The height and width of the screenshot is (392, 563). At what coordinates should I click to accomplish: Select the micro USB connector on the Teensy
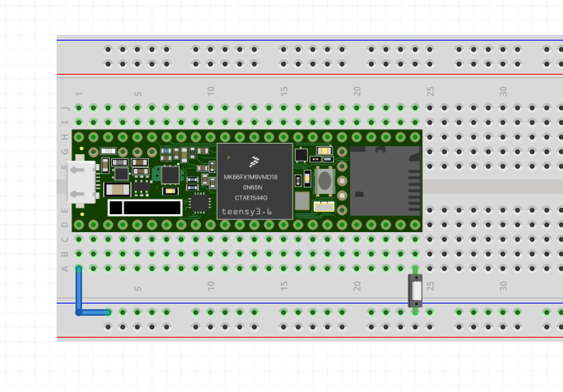click(82, 181)
